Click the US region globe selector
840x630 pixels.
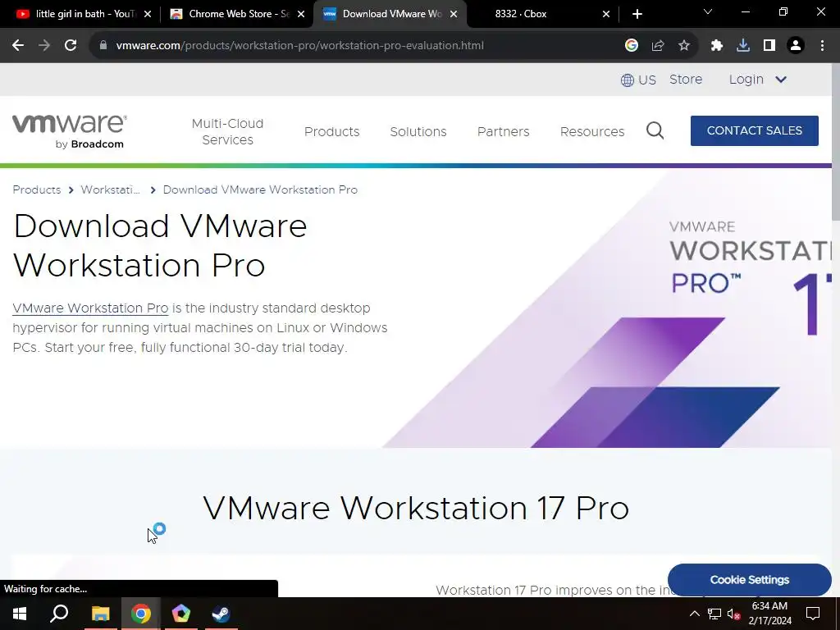point(638,80)
